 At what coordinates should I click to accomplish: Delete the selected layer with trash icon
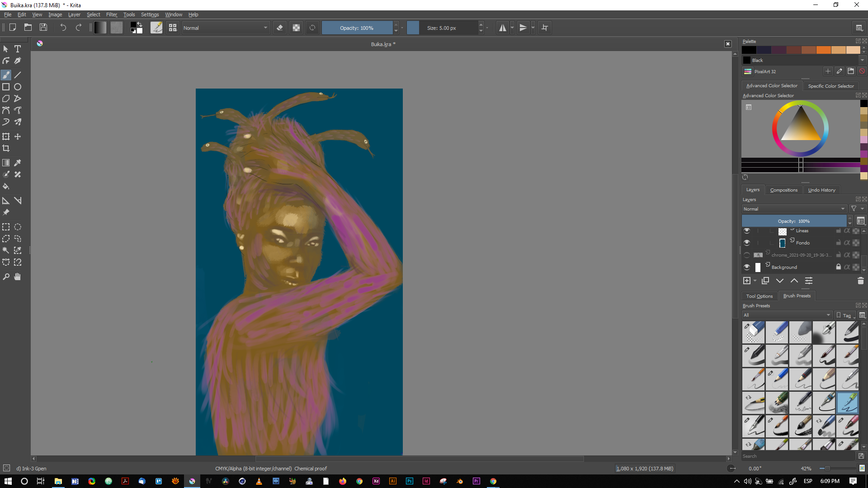pos(860,281)
